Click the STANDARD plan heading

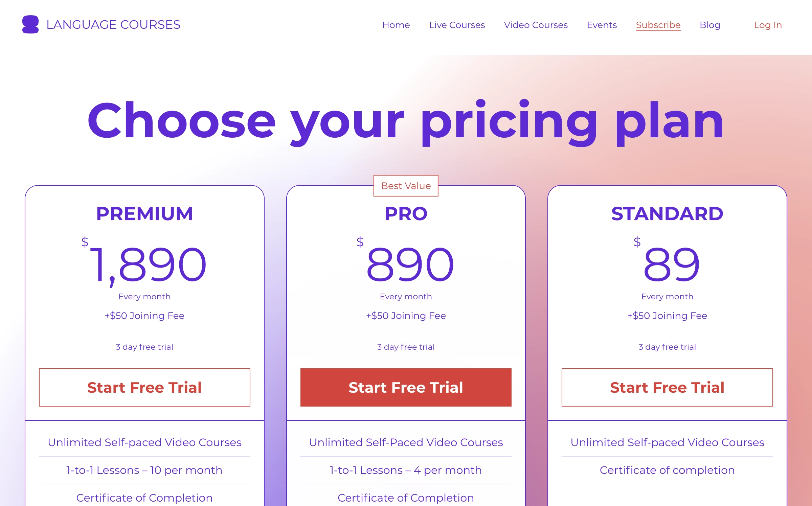(667, 214)
